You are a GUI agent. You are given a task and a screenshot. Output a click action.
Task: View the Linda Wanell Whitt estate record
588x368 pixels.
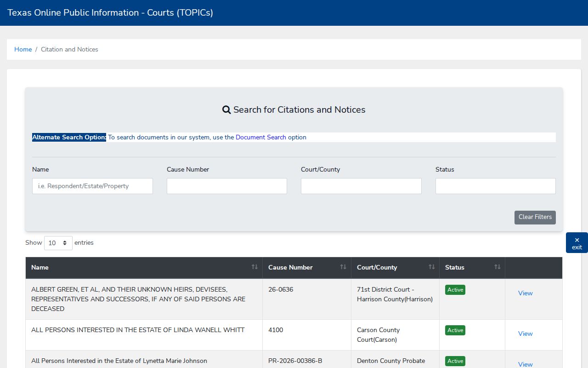[x=526, y=333]
